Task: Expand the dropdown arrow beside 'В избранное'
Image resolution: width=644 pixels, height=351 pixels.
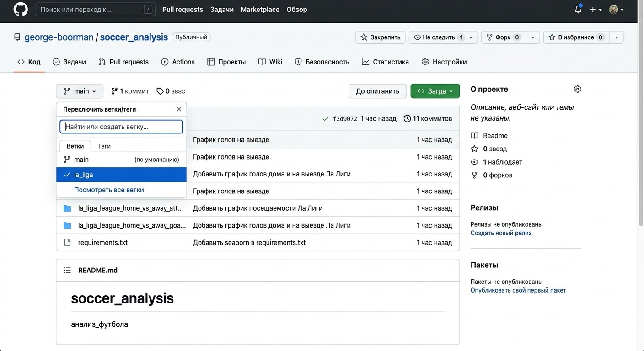Action: click(x=617, y=37)
